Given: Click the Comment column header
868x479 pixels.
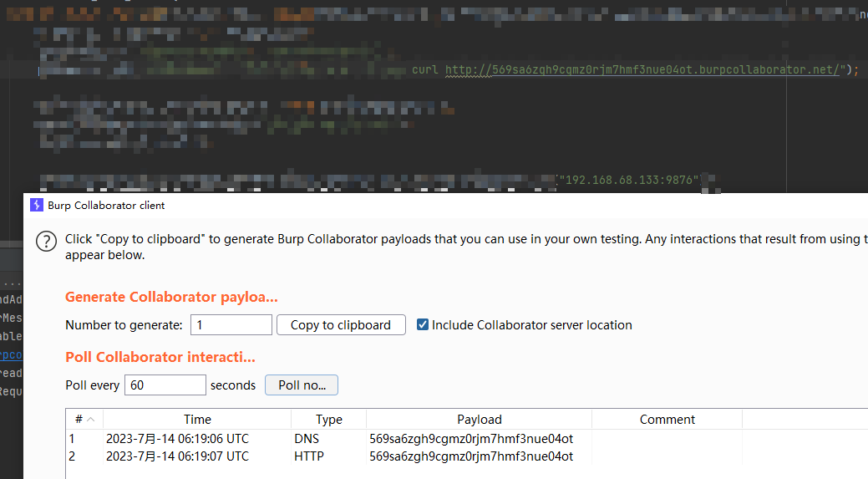Looking at the screenshot, I should 667,419.
